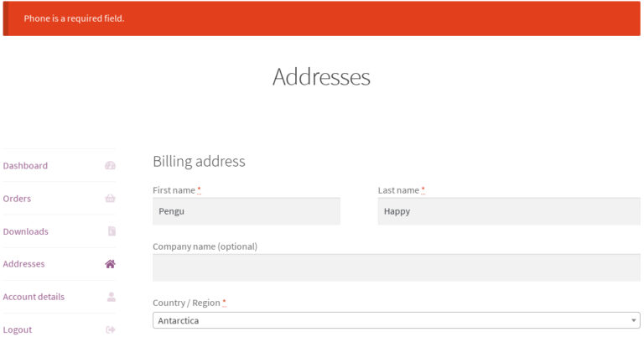Click the red Phone required error banner

322,18
